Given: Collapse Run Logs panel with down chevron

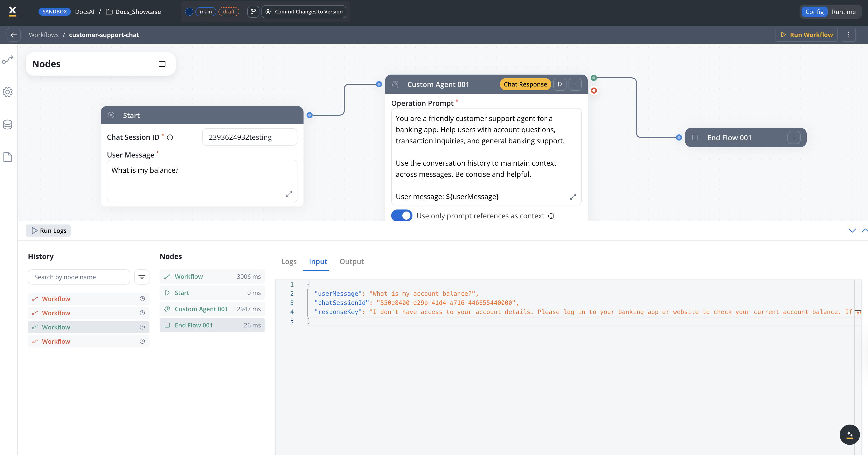Looking at the screenshot, I should (852, 231).
